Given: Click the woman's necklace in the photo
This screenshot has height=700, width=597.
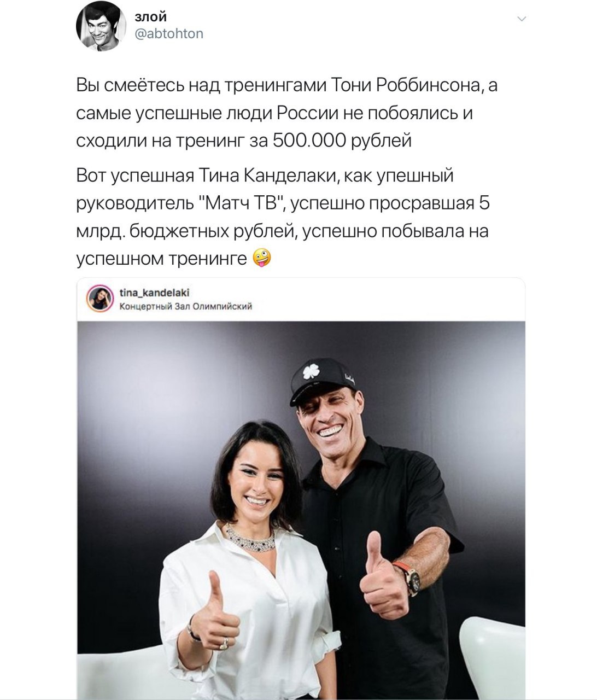Looking at the screenshot, I should click(251, 536).
